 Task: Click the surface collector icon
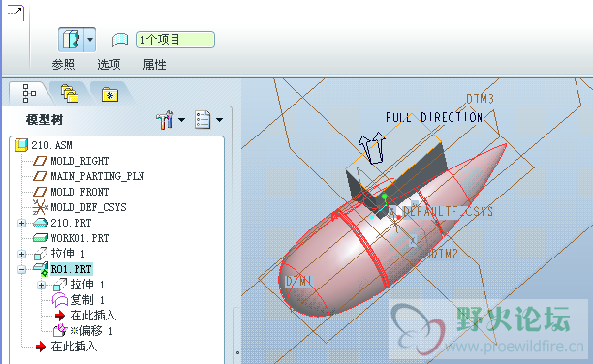[x=120, y=40]
